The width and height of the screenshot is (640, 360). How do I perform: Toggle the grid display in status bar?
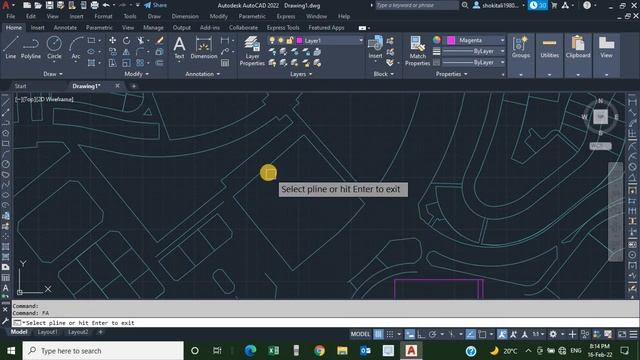click(x=378, y=334)
